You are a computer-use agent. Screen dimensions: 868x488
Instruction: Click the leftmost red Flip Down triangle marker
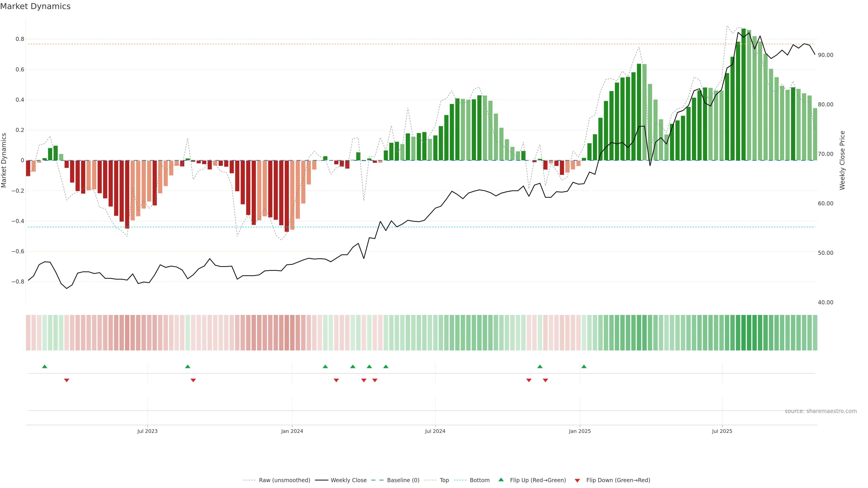pyautogui.click(x=67, y=380)
